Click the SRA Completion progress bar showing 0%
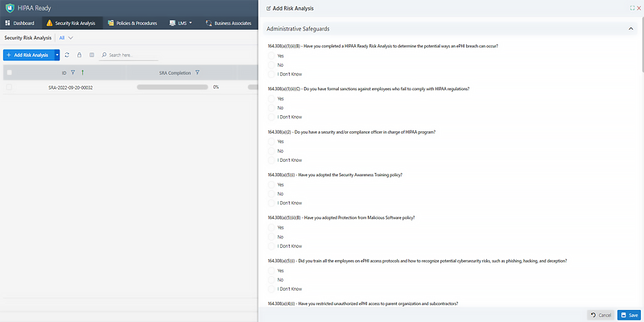Screen dimensions: 644x322 pyautogui.click(x=172, y=87)
